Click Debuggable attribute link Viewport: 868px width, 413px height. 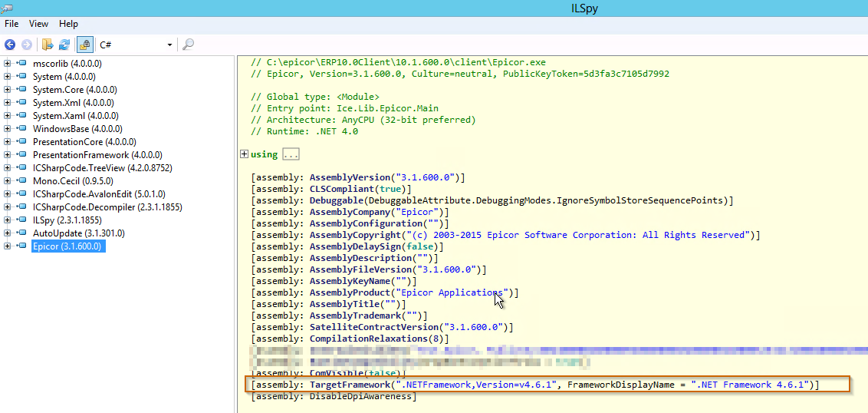click(x=335, y=200)
